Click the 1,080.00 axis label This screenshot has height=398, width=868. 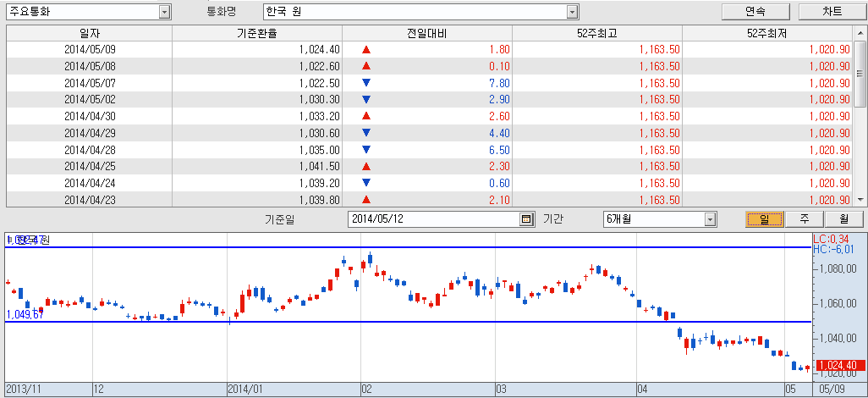point(840,269)
